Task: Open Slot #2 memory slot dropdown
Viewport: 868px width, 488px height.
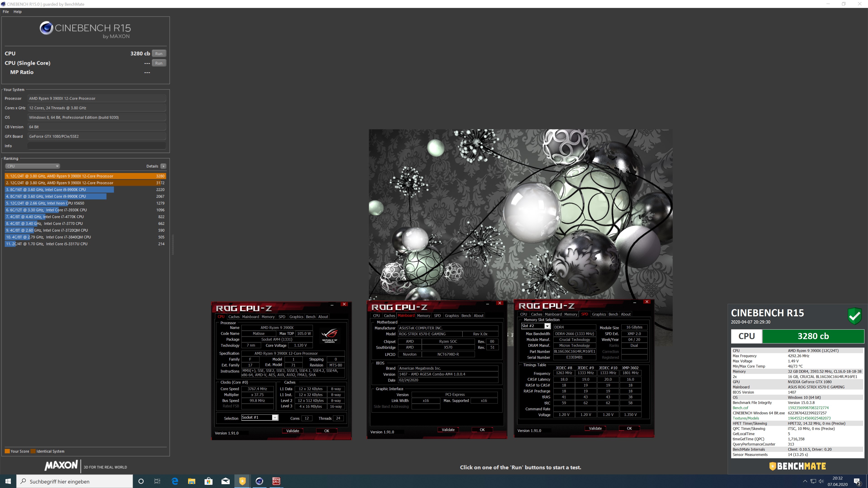Action: (535, 326)
